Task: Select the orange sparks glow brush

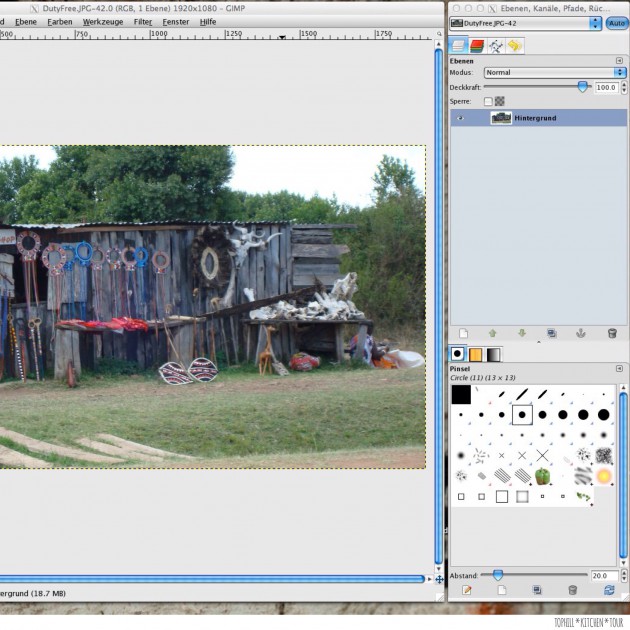Action: (603, 476)
